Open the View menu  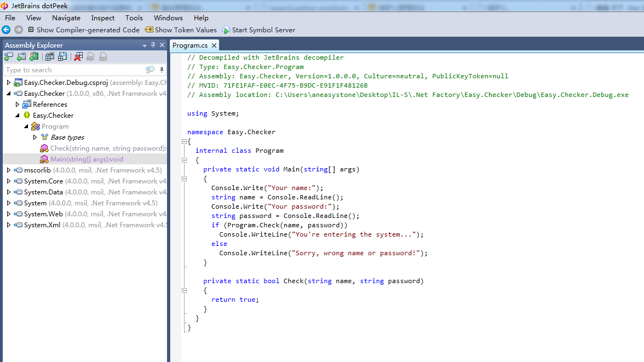tap(34, 18)
